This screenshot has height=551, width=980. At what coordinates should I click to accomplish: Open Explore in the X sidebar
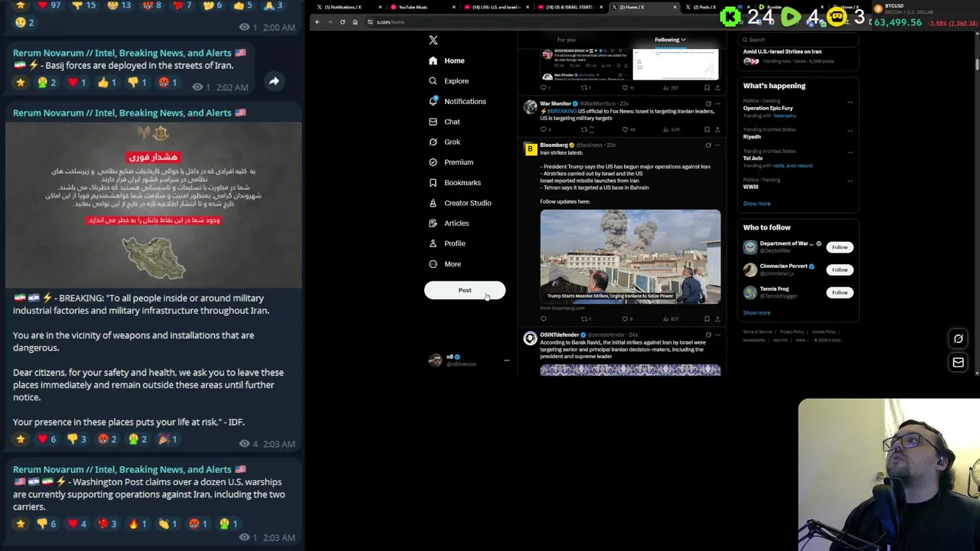click(449, 81)
